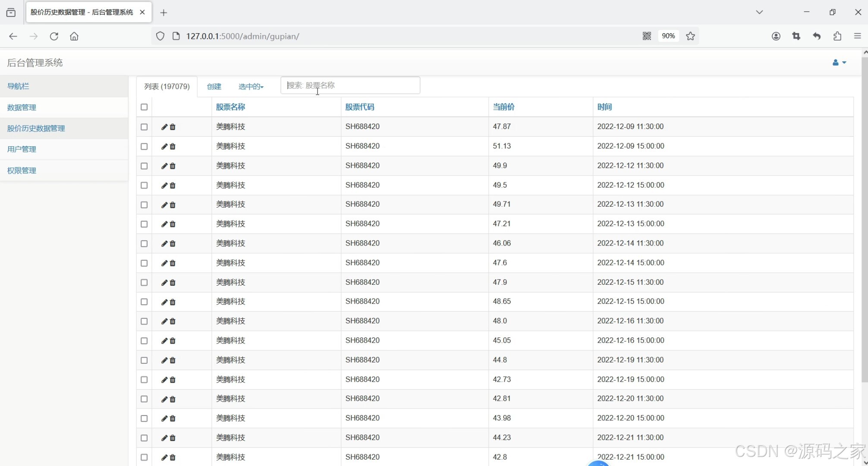
Task: Check the row with price 49.9
Action: point(144,166)
